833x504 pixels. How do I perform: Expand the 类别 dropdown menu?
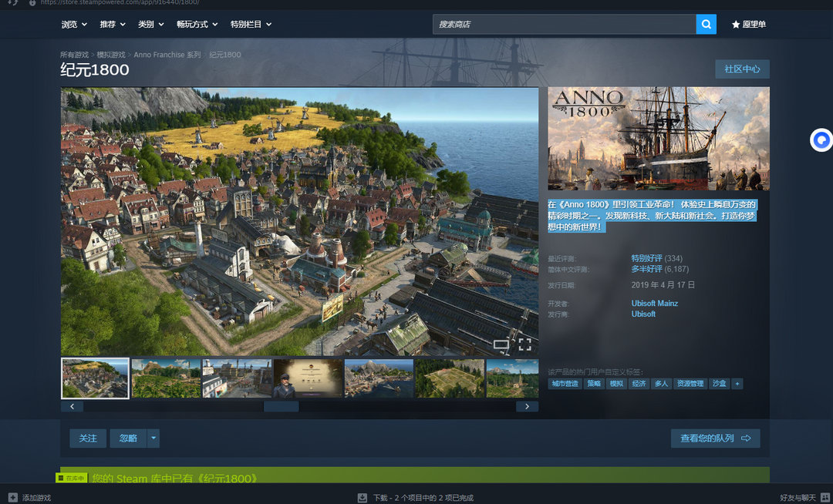150,25
